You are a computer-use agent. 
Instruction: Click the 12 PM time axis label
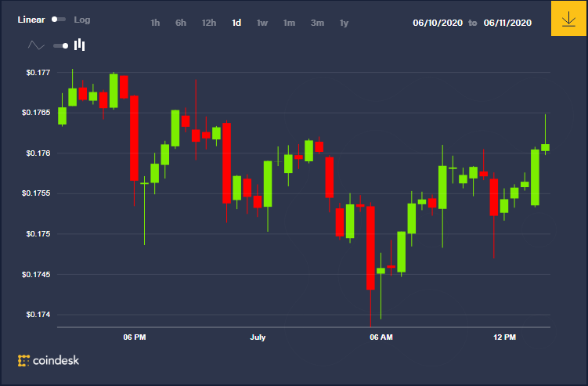coord(504,337)
